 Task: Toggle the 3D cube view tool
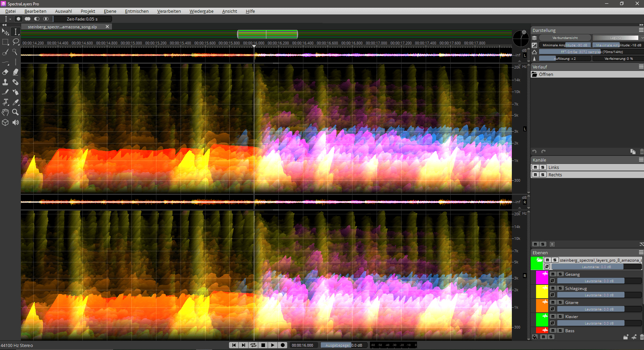pyautogui.click(x=5, y=123)
